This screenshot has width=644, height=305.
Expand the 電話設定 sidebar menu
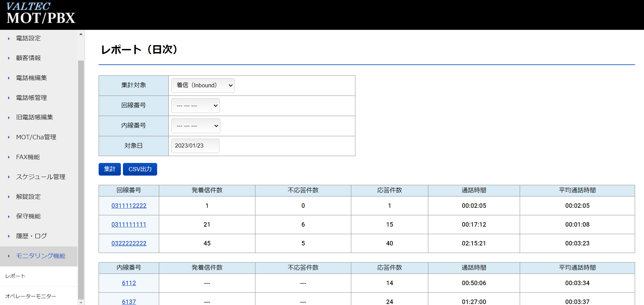28,38
